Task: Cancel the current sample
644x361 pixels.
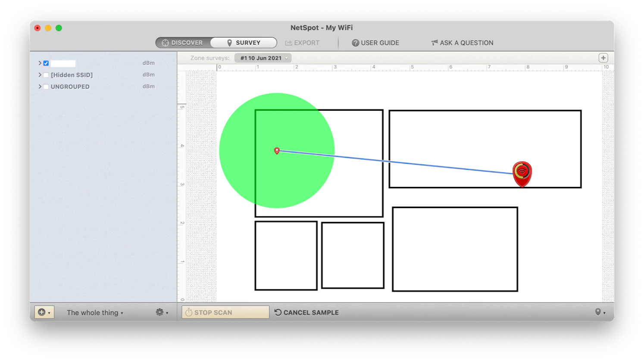Action: (x=306, y=312)
